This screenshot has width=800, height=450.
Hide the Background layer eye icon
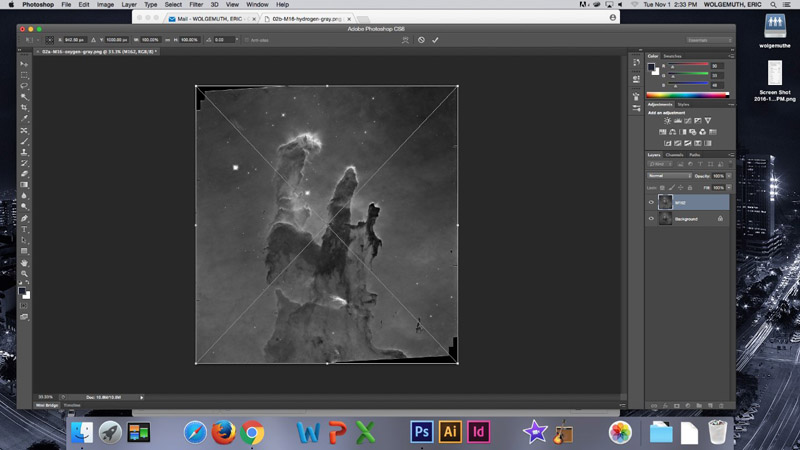[652, 218]
